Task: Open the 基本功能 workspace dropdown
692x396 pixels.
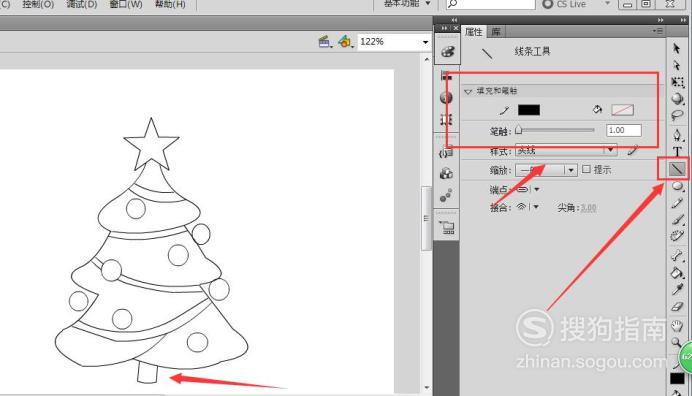Action: click(407, 4)
